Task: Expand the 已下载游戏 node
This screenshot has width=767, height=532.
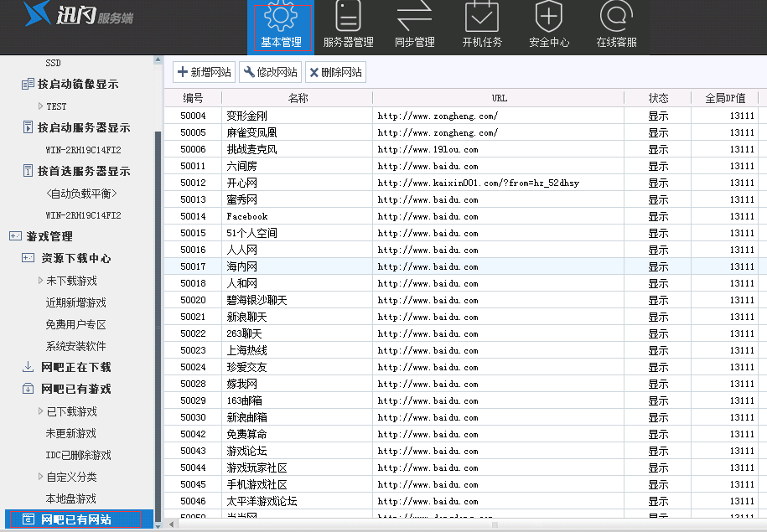Action: click(40, 411)
